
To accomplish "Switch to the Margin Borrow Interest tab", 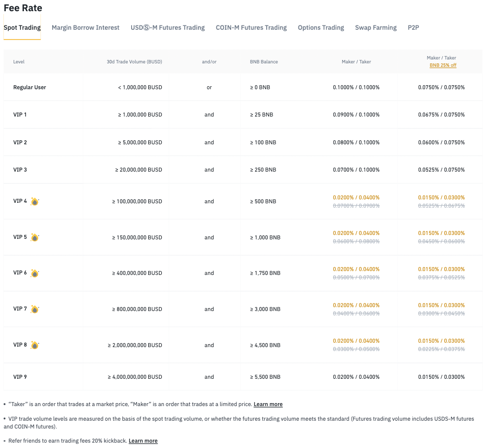I will tap(85, 28).
